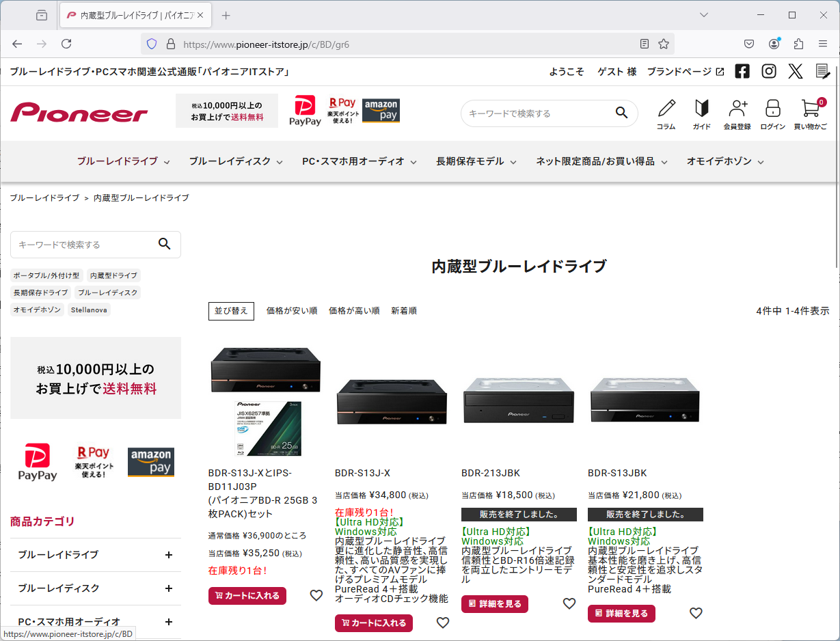Open the extensions puzzle icon

point(798,44)
